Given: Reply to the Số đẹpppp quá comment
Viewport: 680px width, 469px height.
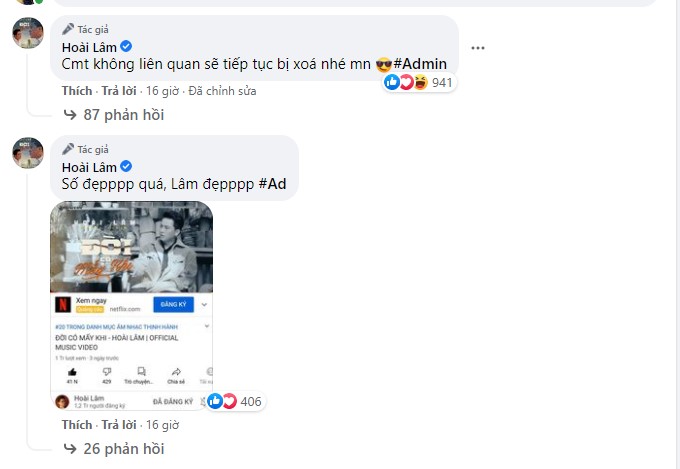Looking at the screenshot, I should click(119, 424).
